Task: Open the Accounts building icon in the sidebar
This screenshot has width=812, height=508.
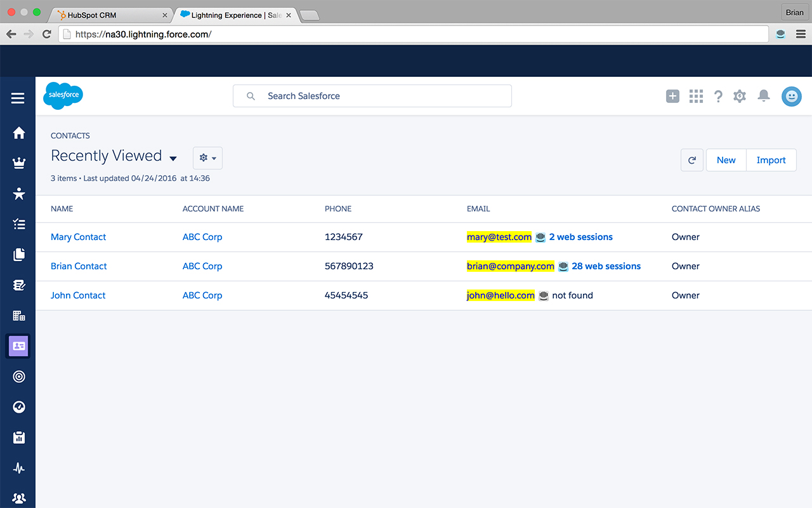Action: click(x=18, y=316)
